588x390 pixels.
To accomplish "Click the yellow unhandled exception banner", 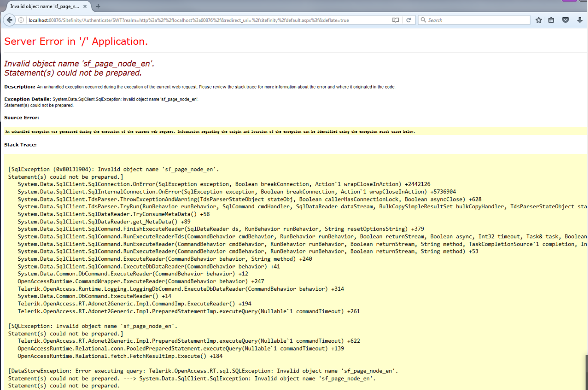I will click(210, 131).
